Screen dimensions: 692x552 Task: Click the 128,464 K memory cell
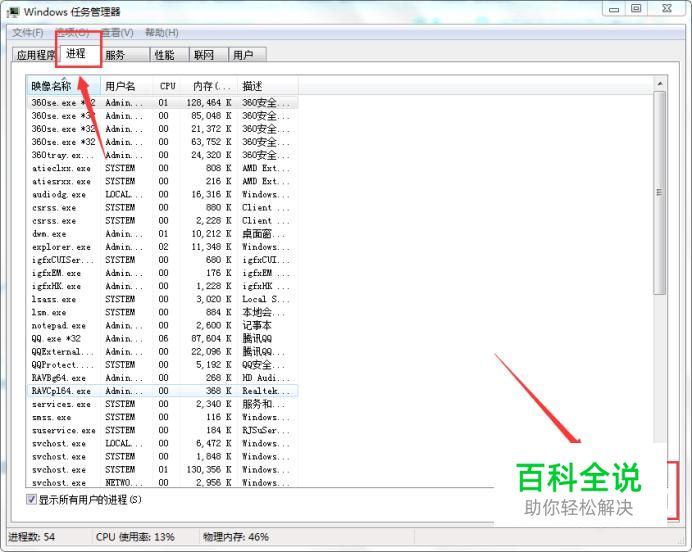coord(209,102)
